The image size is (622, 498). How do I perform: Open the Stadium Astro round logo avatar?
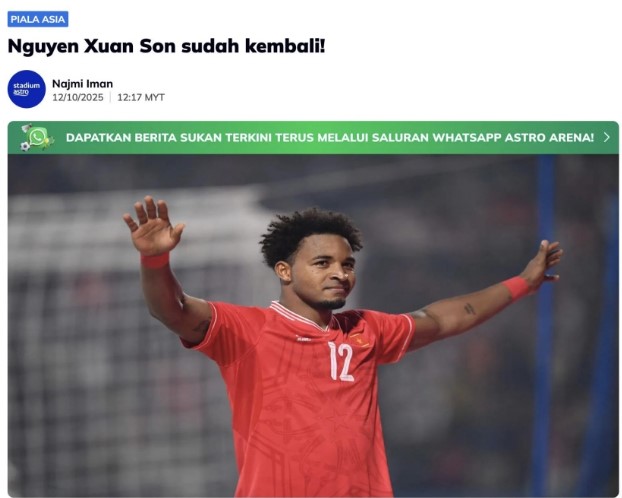click(x=27, y=89)
